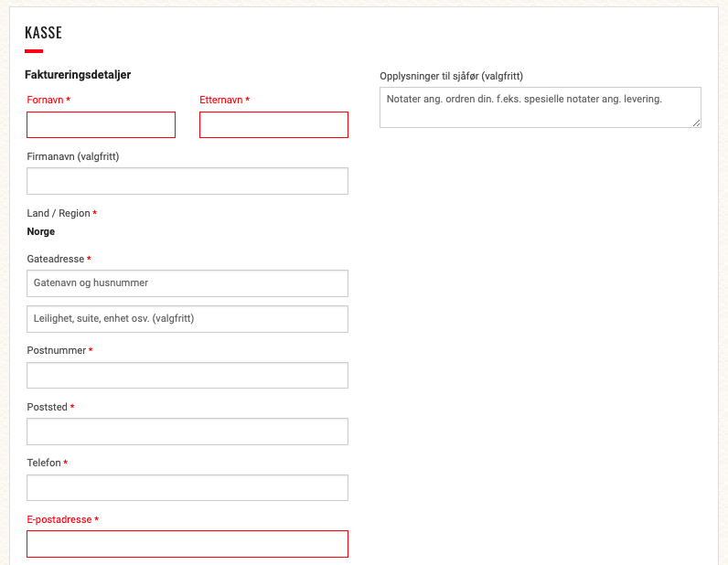Click the Fornavn input field
The height and width of the screenshot is (565, 728).
pyautogui.click(x=101, y=125)
